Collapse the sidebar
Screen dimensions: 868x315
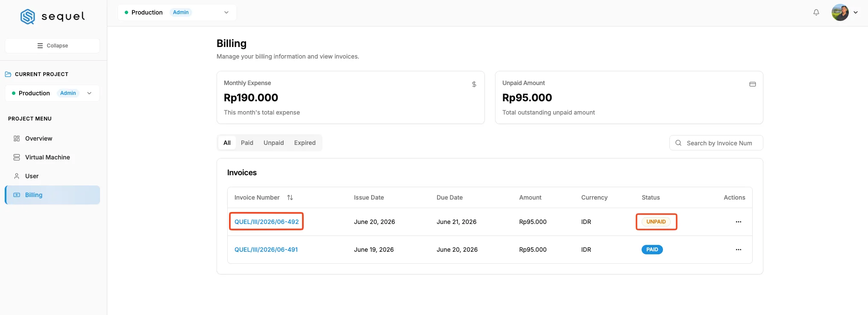coord(52,46)
